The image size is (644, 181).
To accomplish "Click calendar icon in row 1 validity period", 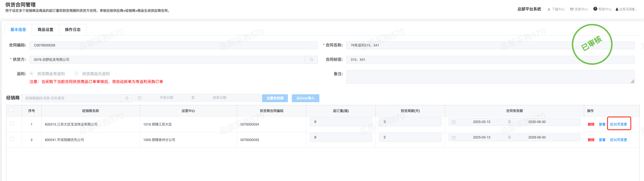I will [x=454, y=122].
